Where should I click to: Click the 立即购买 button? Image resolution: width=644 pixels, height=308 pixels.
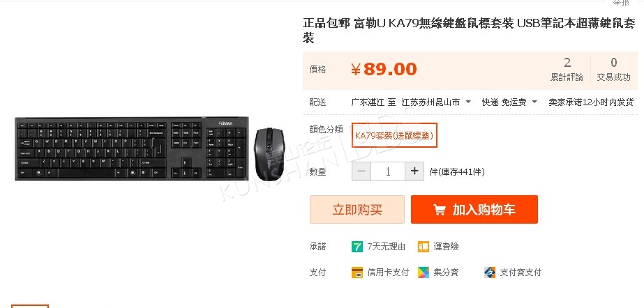[357, 210]
